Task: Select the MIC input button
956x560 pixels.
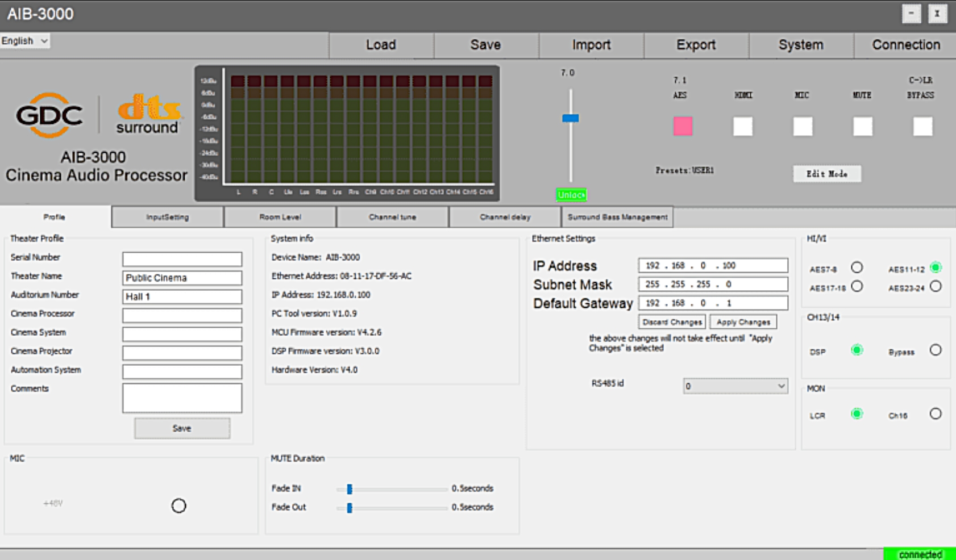Action: coord(803,126)
